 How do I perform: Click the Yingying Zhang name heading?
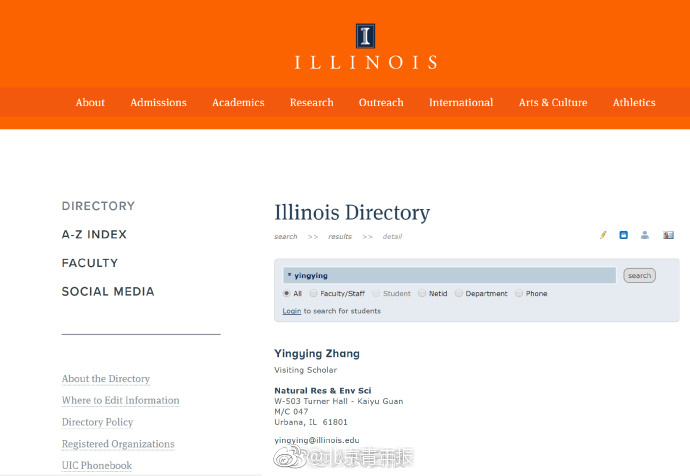click(x=317, y=354)
